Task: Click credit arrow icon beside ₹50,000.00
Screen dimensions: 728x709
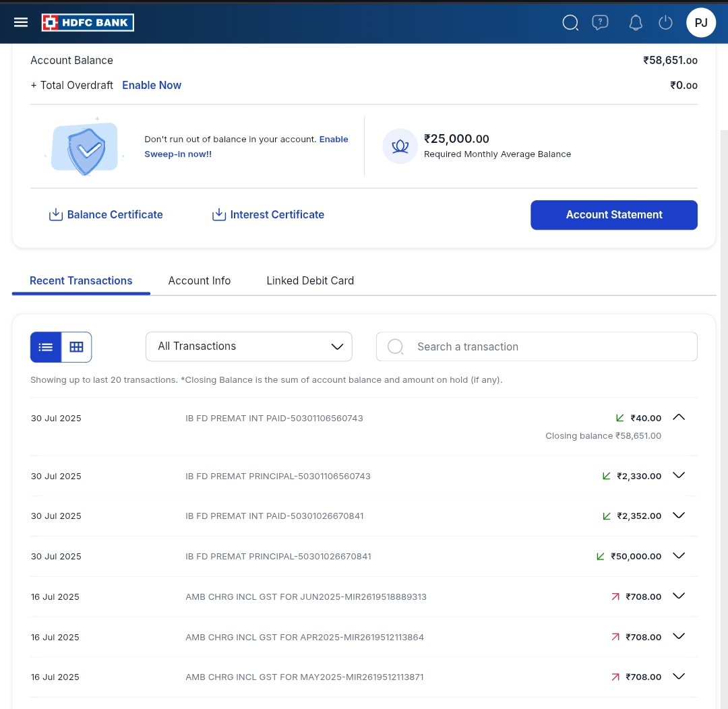Action: (x=601, y=556)
